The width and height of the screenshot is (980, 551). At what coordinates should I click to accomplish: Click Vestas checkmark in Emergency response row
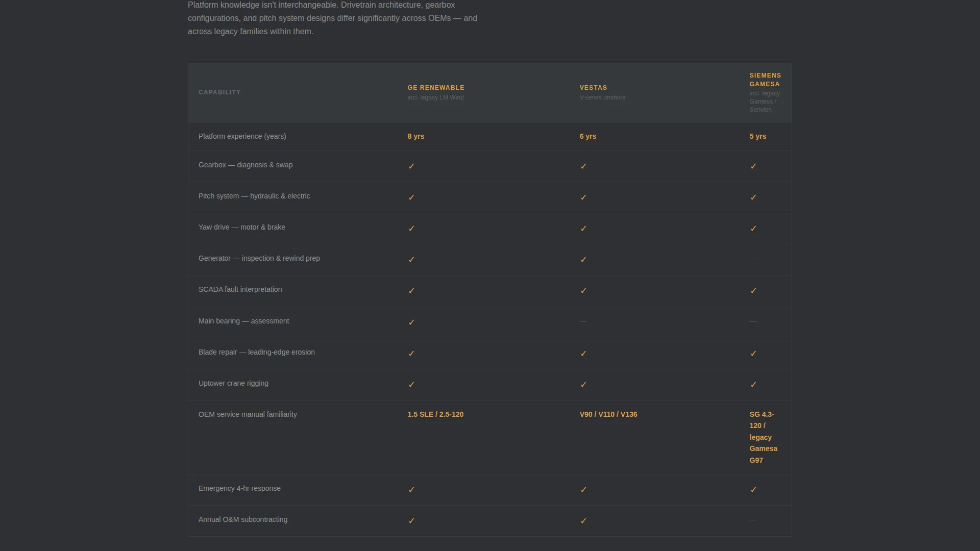click(x=583, y=490)
